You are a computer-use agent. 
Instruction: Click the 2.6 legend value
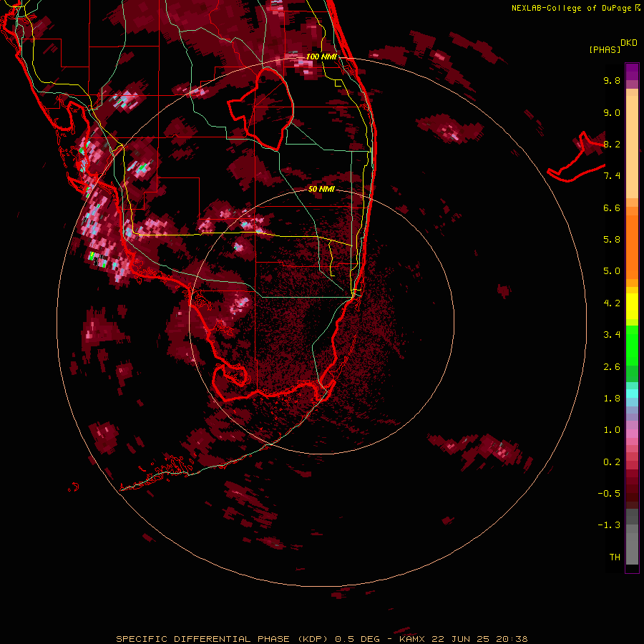612,367
